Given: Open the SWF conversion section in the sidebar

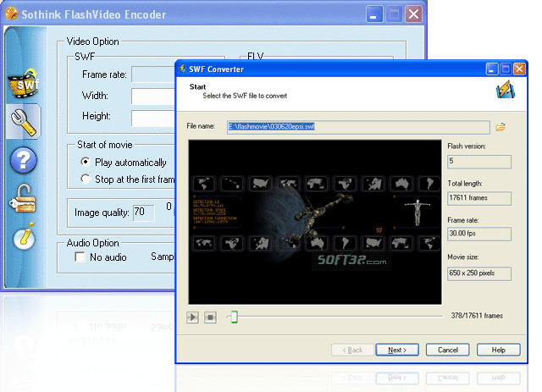Looking at the screenshot, I should pos(24,83).
